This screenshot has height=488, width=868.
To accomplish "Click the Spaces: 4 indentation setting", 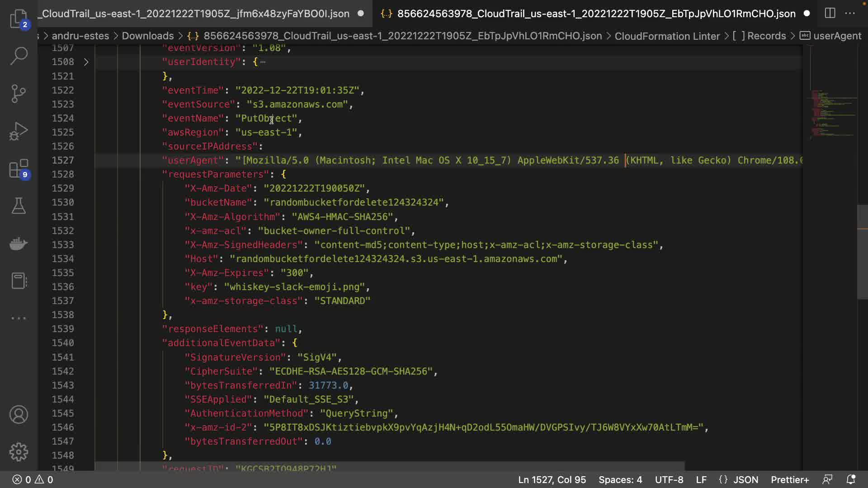I will [620, 479].
